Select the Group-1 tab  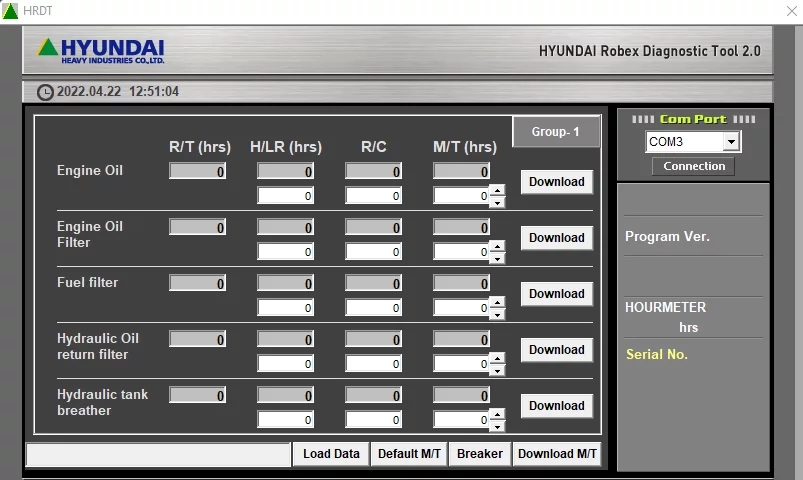[555, 132]
